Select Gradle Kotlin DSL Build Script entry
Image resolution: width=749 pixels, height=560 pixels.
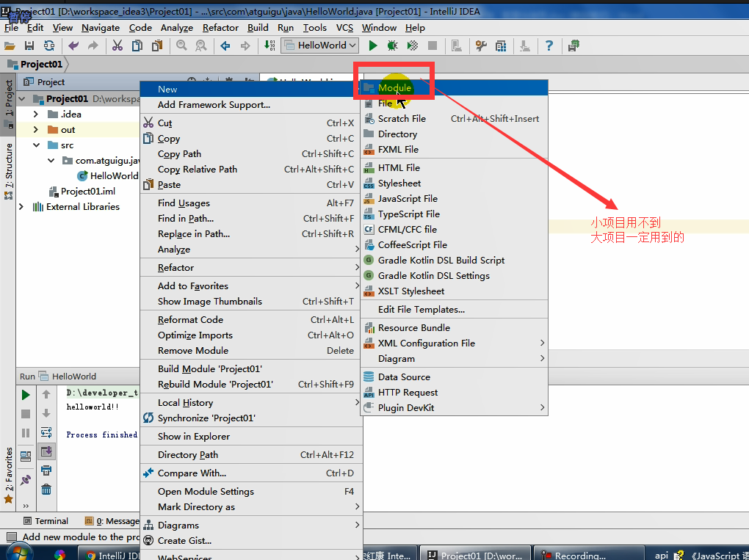[x=455, y=261]
